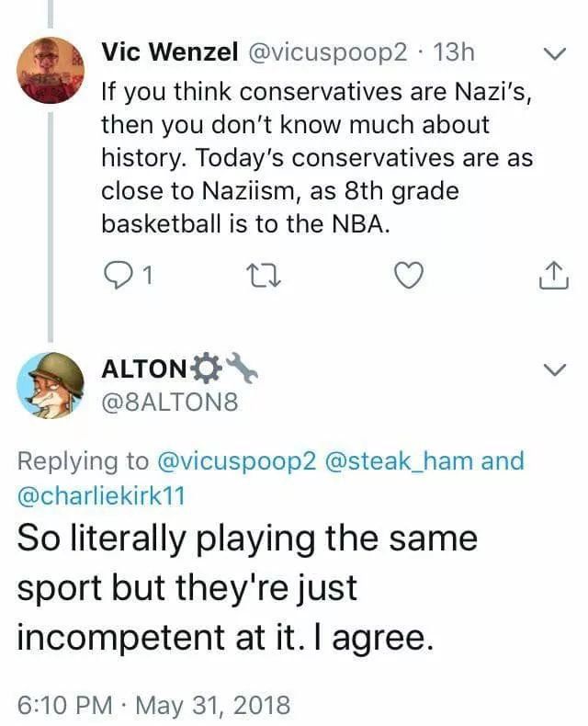588x726 pixels.
Task: Click the 6:10 PM May 31, 2018 timestamp
Action: (x=153, y=705)
